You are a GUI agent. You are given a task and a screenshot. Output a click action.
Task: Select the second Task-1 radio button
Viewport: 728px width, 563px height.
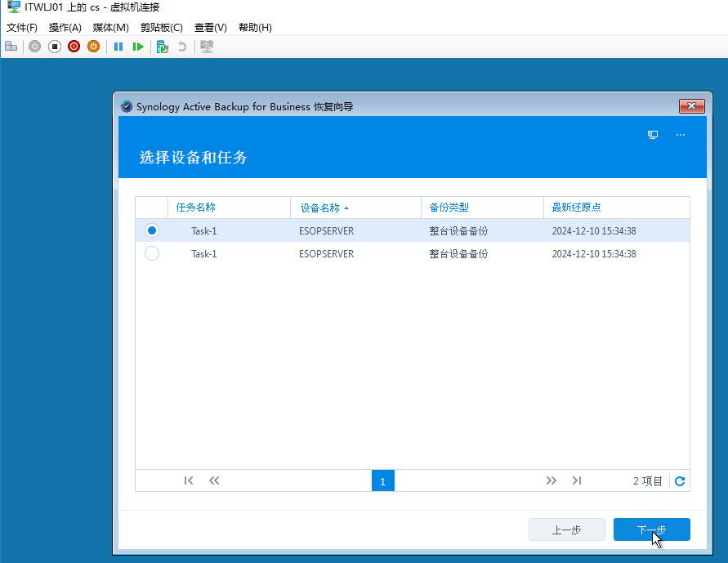151,253
